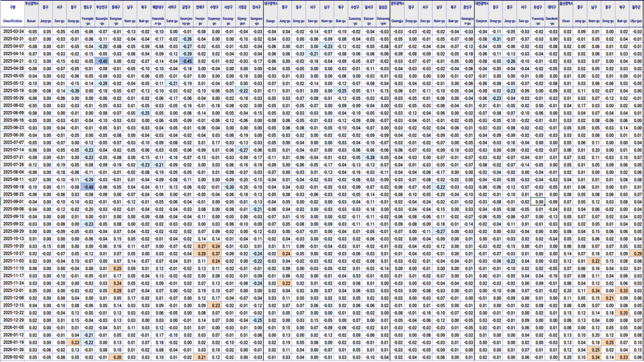Select the Ulsan column header
This screenshot has width=644, height=362.
pyautogui.click(x=567, y=21)
